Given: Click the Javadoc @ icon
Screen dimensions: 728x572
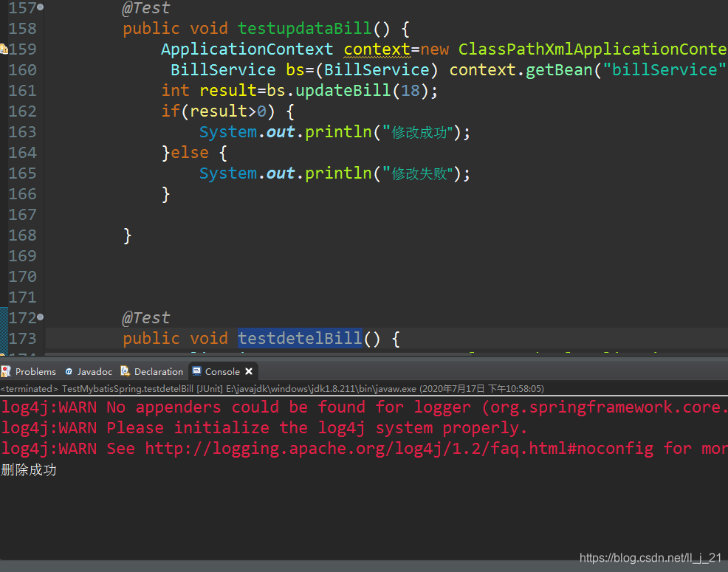Looking at the screenshot, I should point(69,371).
